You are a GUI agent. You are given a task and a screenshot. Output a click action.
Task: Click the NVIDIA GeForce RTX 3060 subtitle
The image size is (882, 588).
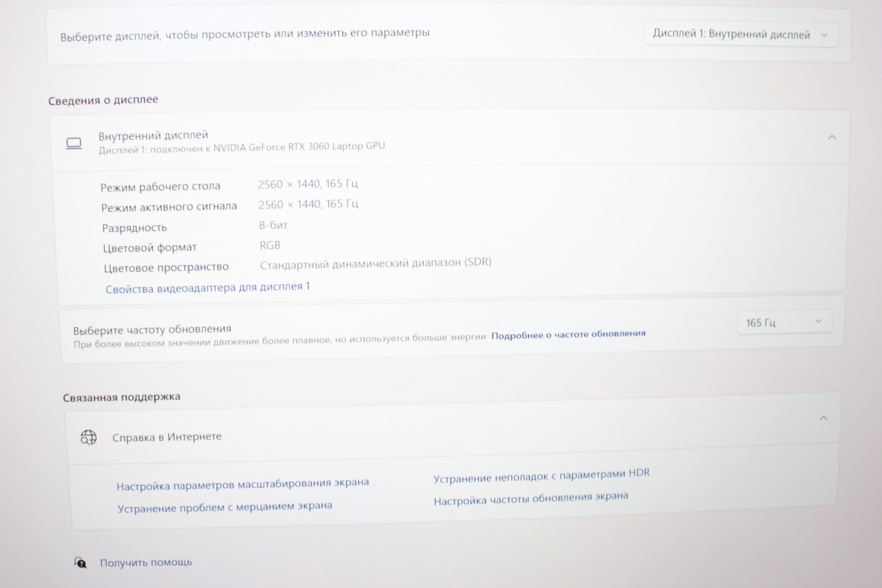click(x=242, y=147)
